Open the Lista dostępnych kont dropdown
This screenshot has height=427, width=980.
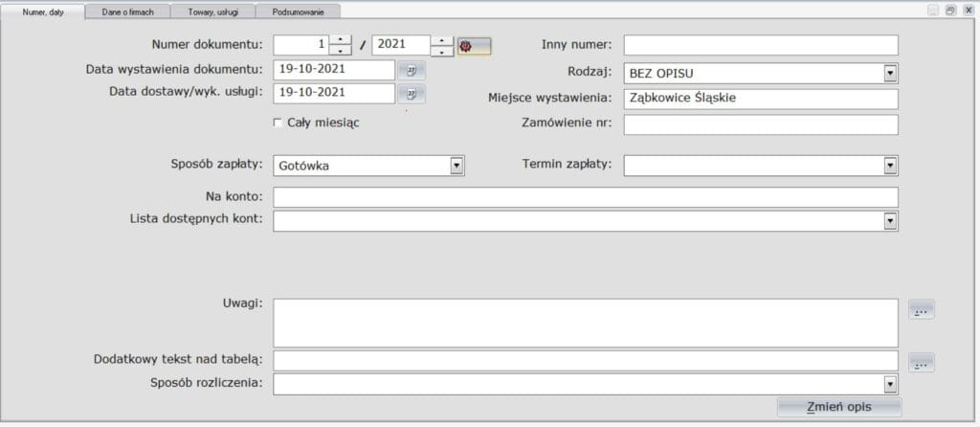[x=890, y=221]
